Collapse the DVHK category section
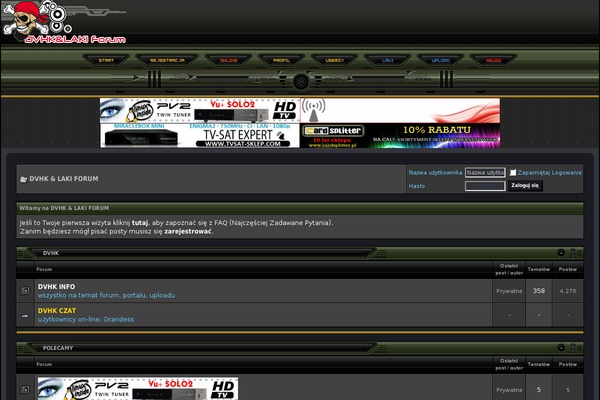Image resolution: width=600 pixels, height=400 pixels. 562,253
